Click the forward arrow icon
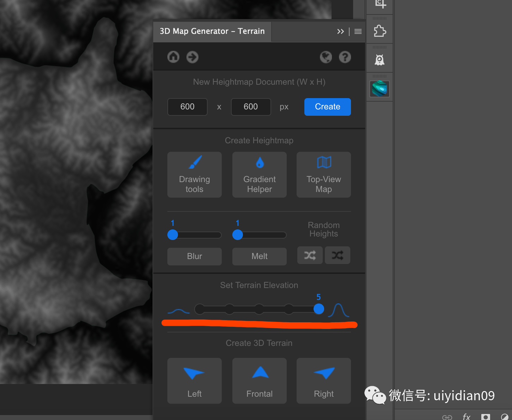Image resolution: width=512 pixels, height=420 pixels. (192, 57)
